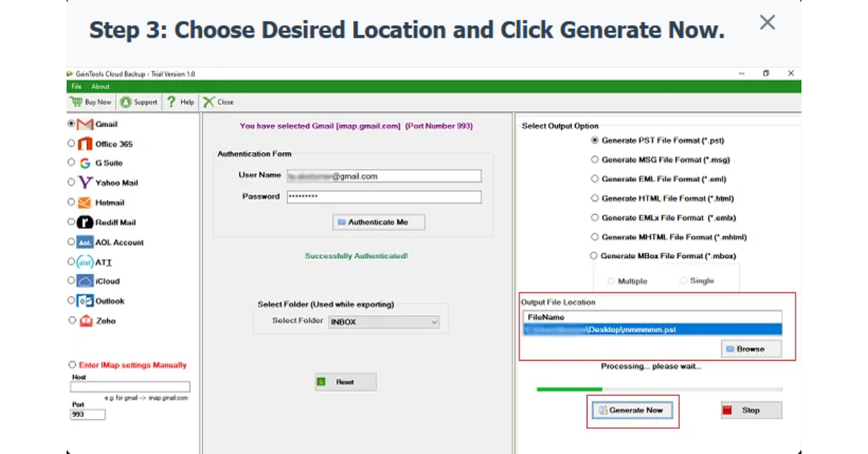Image resolution: width=868 pixels, height=454 pixels.
Task: Click the AOL Account logo icon
Action: [85, 242]
